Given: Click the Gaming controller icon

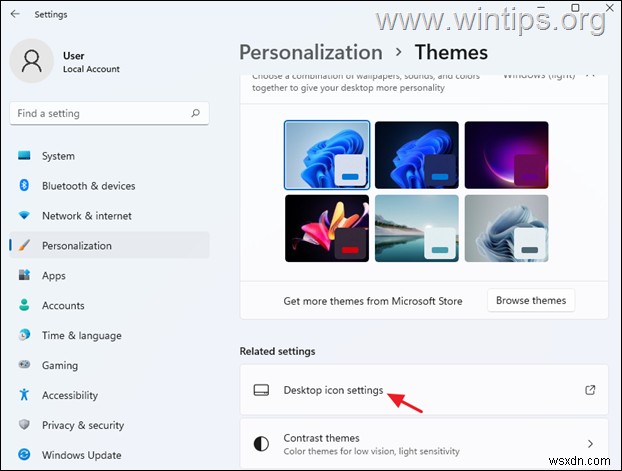Looking at the screenshot, I should [24, 365].
